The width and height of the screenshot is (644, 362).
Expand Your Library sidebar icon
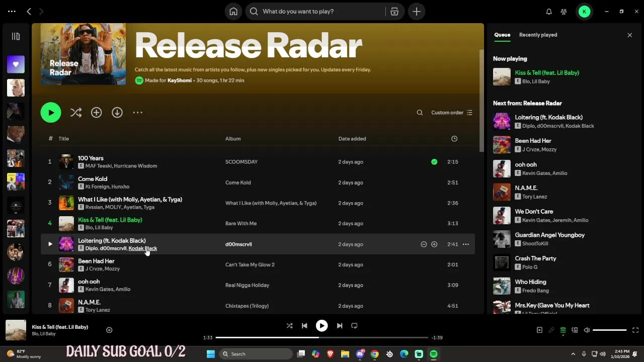click(x=16, y=36)
